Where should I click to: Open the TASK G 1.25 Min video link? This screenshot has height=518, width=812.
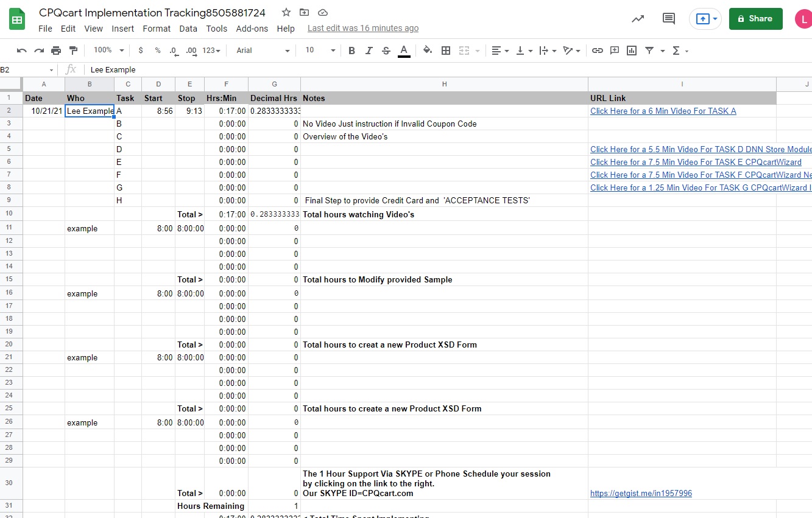pyautogui.click(x=701, y=187)
